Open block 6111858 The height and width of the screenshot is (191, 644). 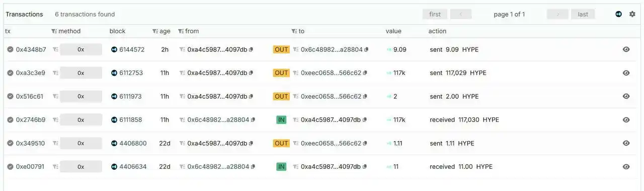pyautogui.click(x=131, y=120)
